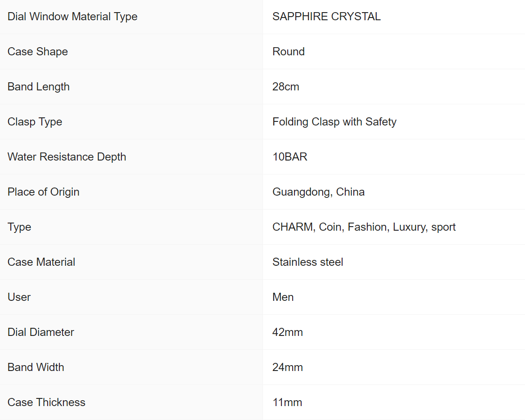This screenshot has width=525, height=420.
Task: Select the SAPPHIRE CRYSTAL value text
Action: pyautogui.click(x=326, y=17)
